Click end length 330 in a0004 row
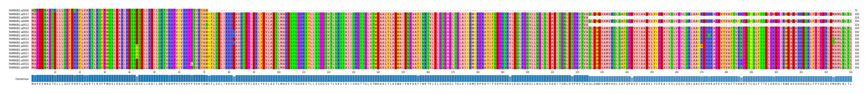 point(857,67)
